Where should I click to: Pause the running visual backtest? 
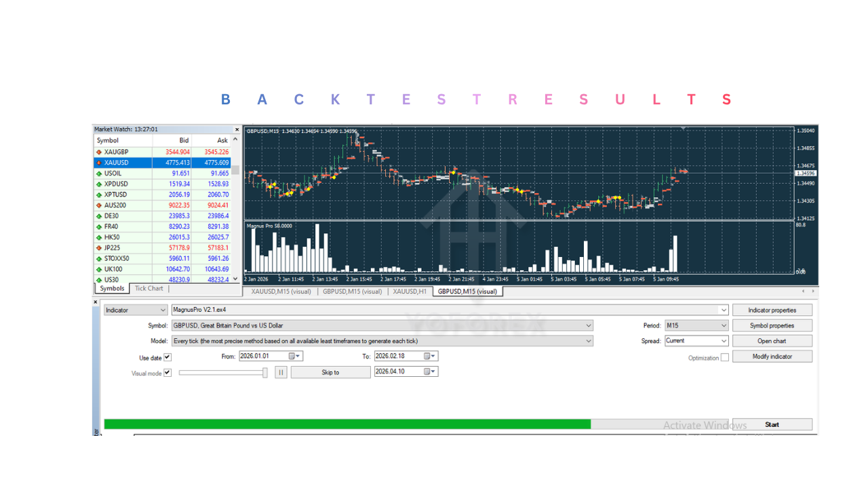(x=280, y=371)
